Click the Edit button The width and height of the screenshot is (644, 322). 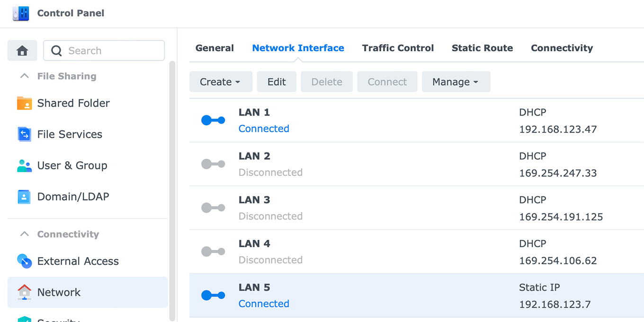[277, 82]
